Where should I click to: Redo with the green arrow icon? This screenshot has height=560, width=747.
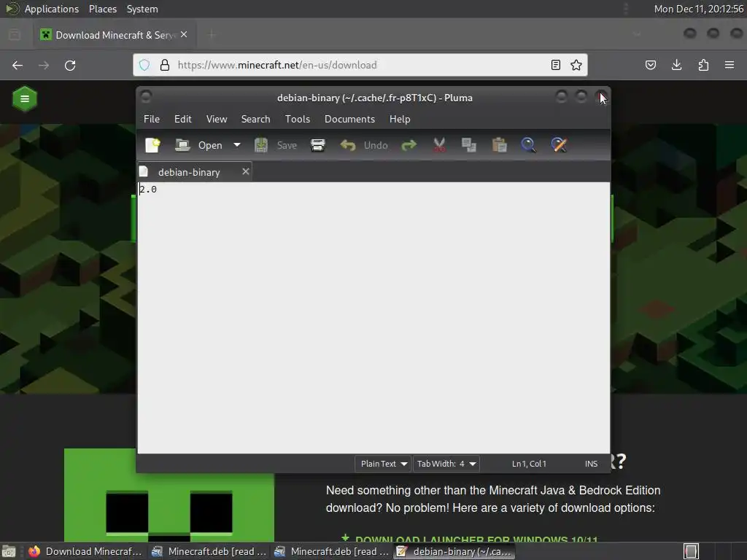[x=409, y=145]
